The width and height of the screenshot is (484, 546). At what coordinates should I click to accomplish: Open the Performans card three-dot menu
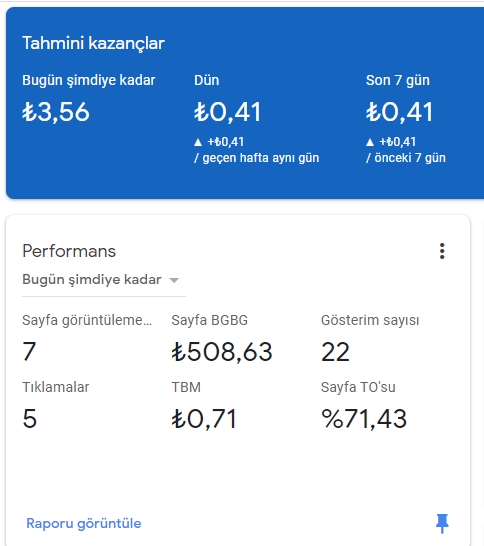pos(442,251)
